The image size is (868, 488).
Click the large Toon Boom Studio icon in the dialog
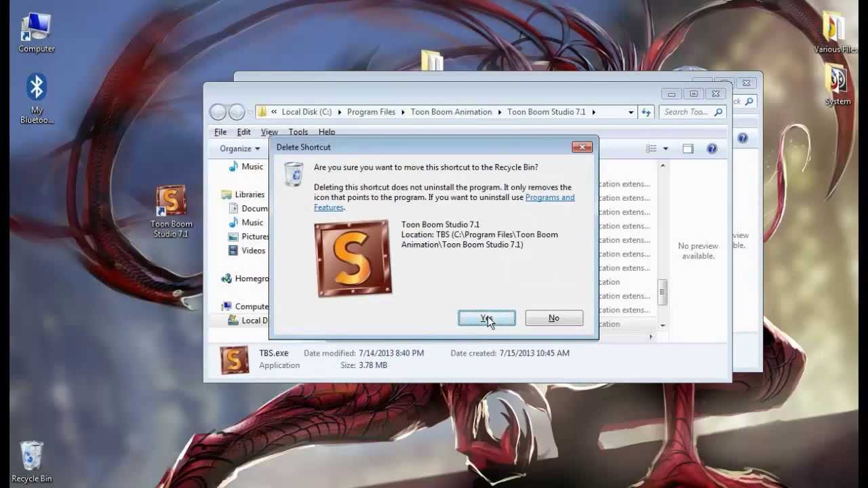pyautogui.click(x=353, y=258)
